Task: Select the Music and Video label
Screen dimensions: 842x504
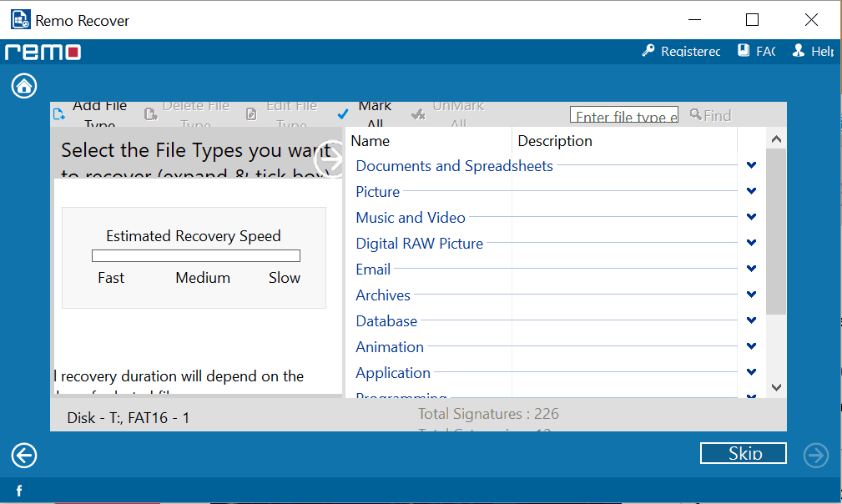Action: point(411,218)
